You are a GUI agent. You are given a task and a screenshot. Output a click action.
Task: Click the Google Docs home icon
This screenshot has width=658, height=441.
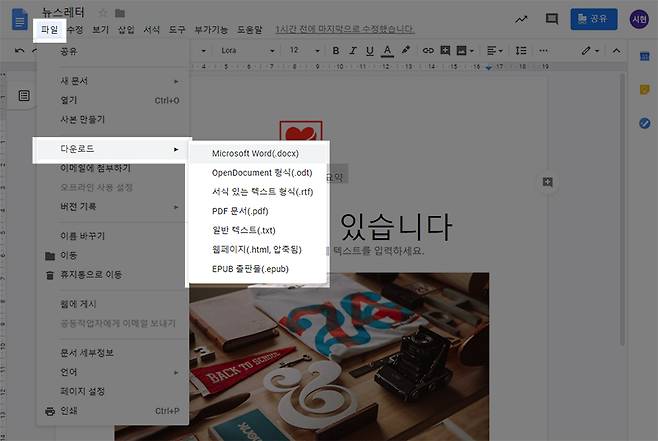[20, 19]
